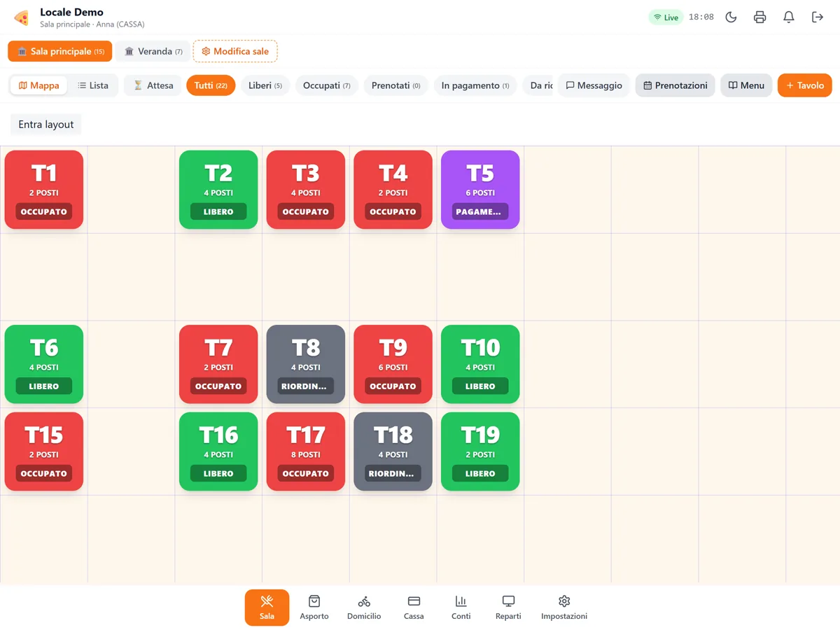Viewport: 840px width, 630px height.
Task: Open occupied table T4
Action: (393, 190)
